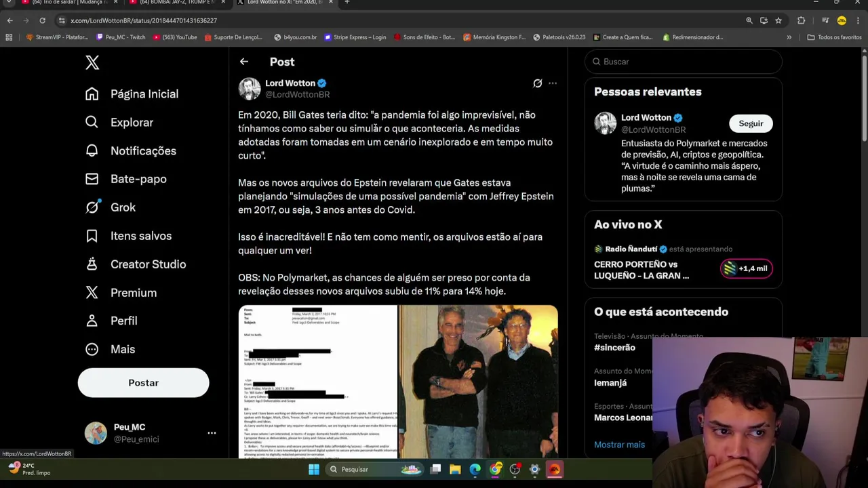This screenshot has height=488, width=868.
Task: Open the Itens salvos bookmark icon
Action: pyautogui.click(x=92, y=236)
